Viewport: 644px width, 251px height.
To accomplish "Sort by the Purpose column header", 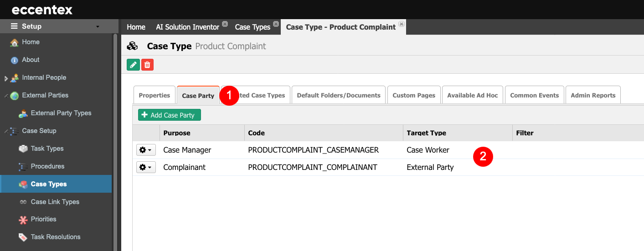I will coord(202,133).
